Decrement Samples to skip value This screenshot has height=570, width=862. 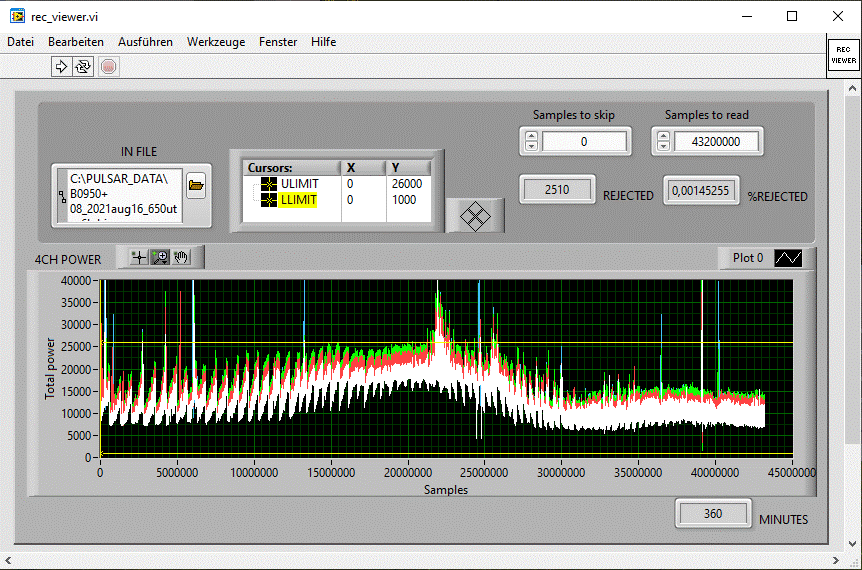point(531,146)
